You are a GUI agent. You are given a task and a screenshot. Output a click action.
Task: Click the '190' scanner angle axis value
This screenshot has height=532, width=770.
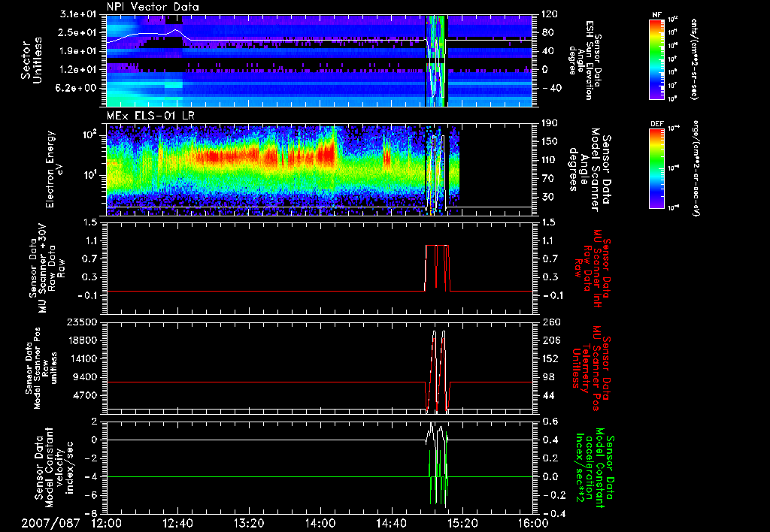tap(550, 123)
